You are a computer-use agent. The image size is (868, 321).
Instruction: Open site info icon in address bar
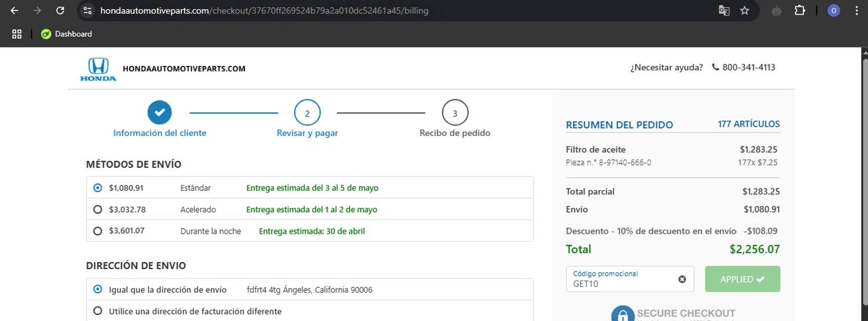click(x=87, y=10)
